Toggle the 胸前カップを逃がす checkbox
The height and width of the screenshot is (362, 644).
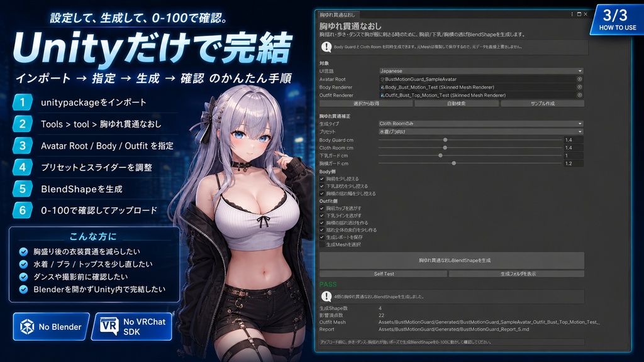click(x=322, y=208)
